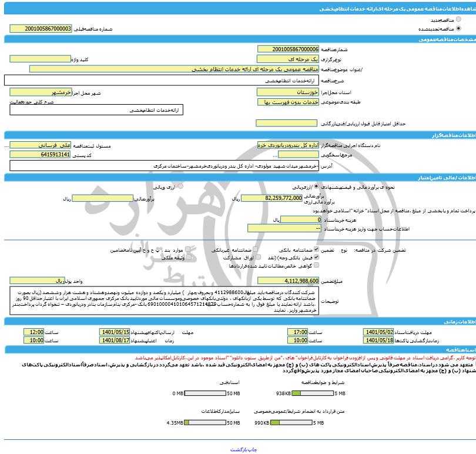This screenshot has width=476, height=454.
Task: Choose the ارزی و ریالی radio option
Action: (180, 186)
